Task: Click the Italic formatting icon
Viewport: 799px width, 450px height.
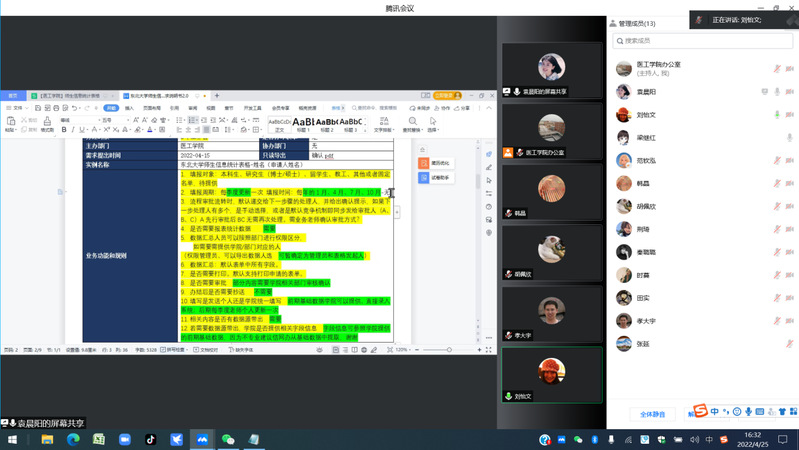Action: pos(73,130)
